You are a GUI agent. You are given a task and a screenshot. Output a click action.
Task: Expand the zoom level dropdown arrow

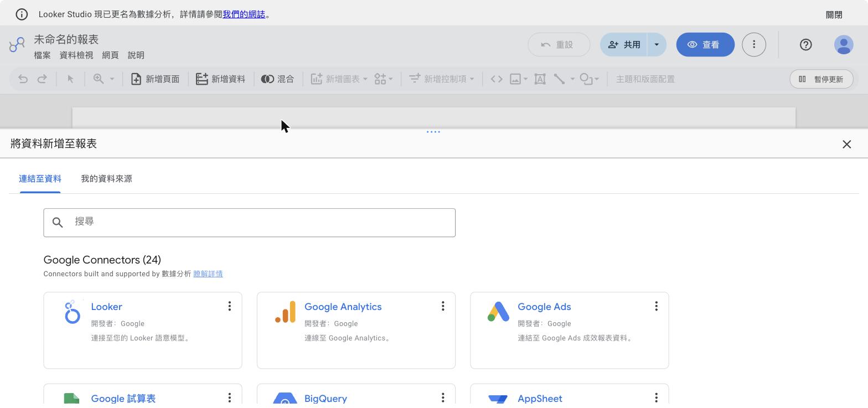(x=112, y=79)
